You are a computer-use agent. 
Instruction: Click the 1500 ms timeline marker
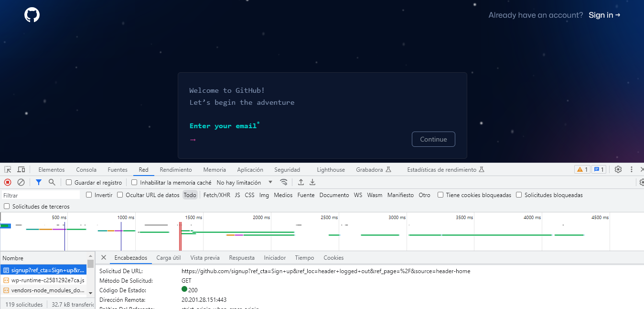tap(193, 217)
